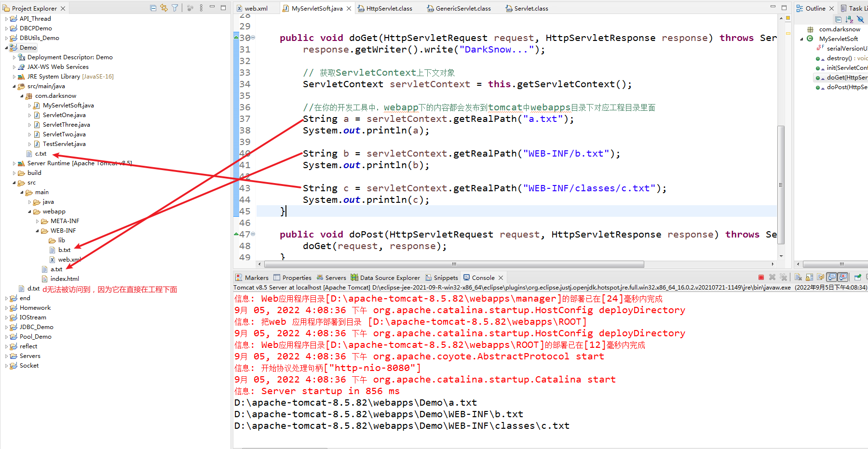Terminate server with red stop button
This screenshot has width=868, height=449.
[761, 277]
